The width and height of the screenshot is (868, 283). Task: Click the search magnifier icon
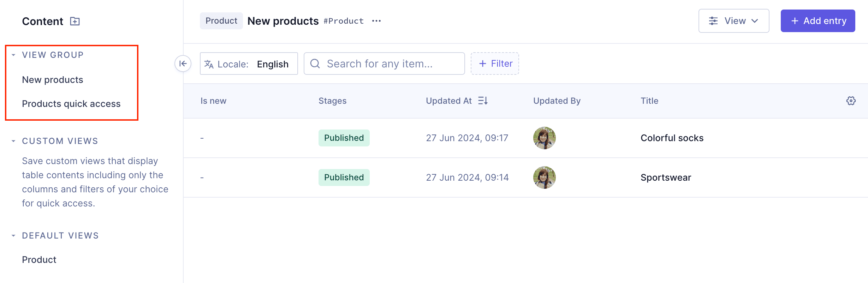pyautogui.click(x=315, y=64)
